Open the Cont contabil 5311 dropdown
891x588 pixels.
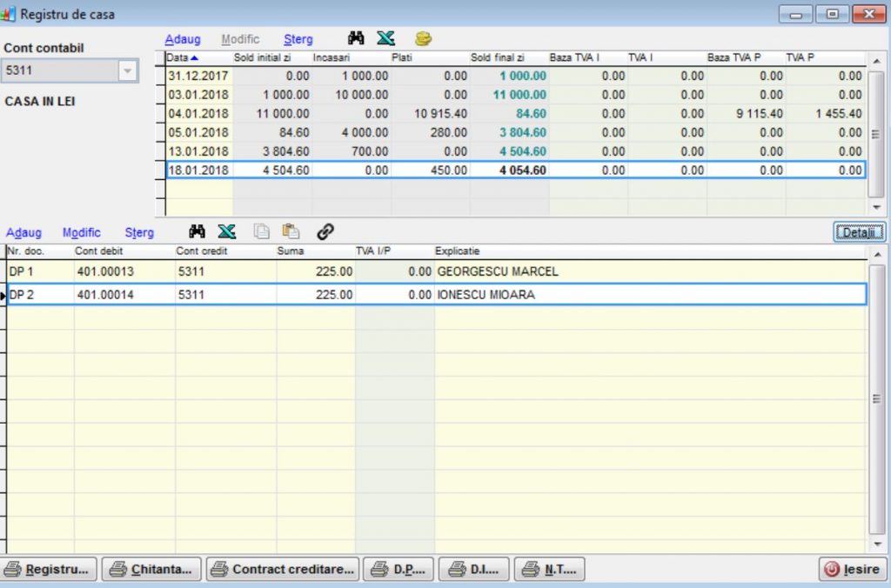click(x=127, y=70)
